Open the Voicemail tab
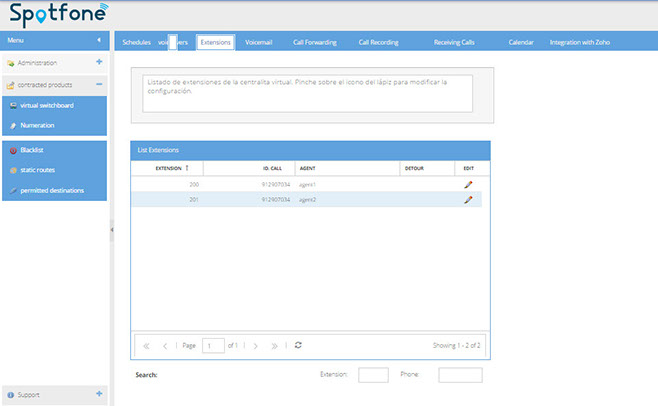Viewport: 658px width, 406px height. click(x=259, y=43)
